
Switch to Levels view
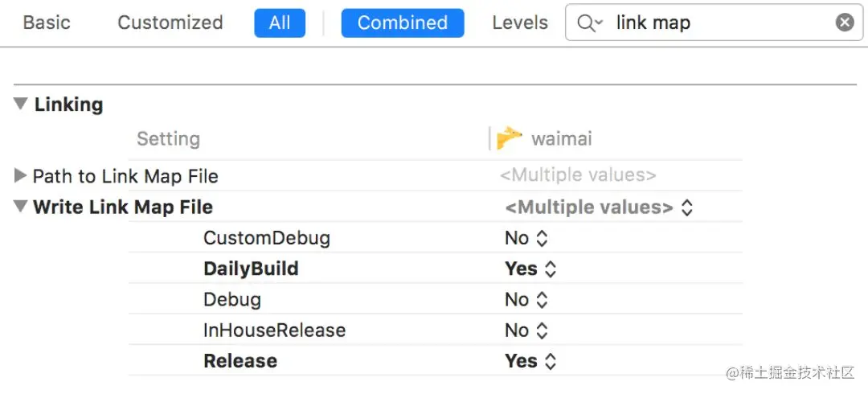coord(520,23)
